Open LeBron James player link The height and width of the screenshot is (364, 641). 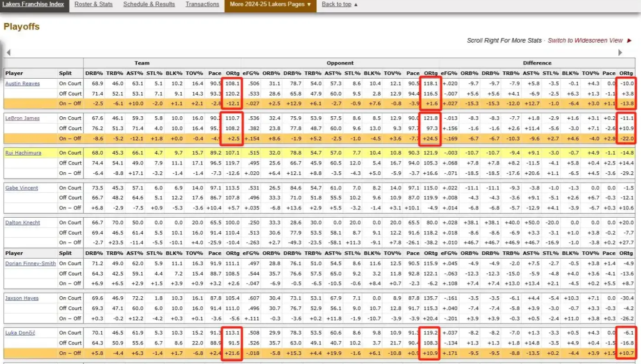[x=22, y=118]
